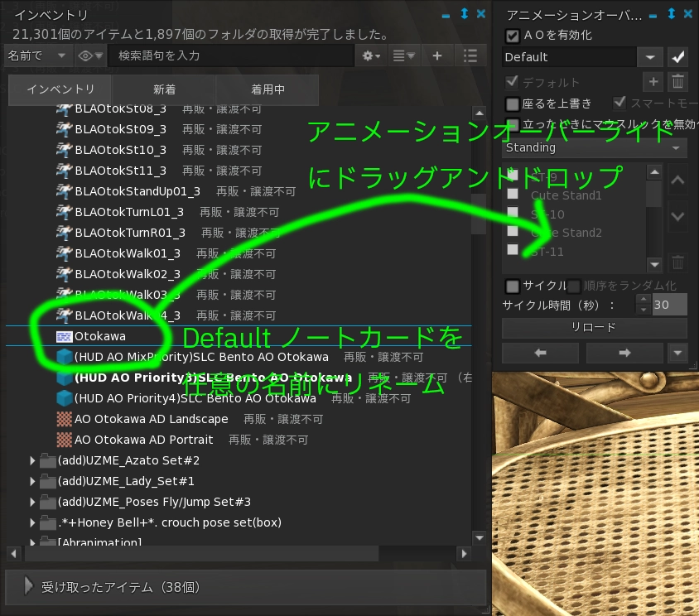Click the リロード button

595,328
